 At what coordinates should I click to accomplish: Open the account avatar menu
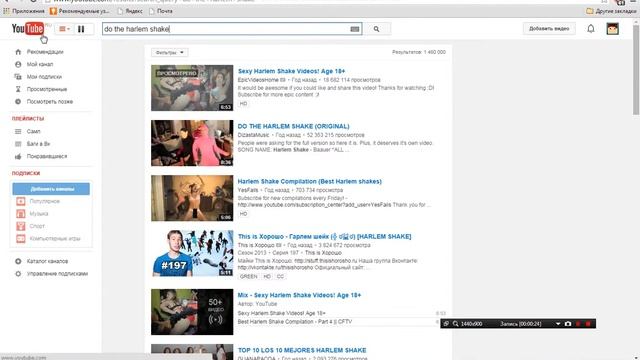[x=612, y=29]
